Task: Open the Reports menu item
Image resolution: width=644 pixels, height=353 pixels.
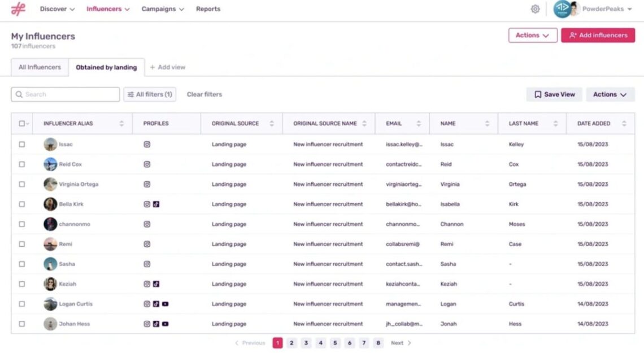Action: pos(208,9)
